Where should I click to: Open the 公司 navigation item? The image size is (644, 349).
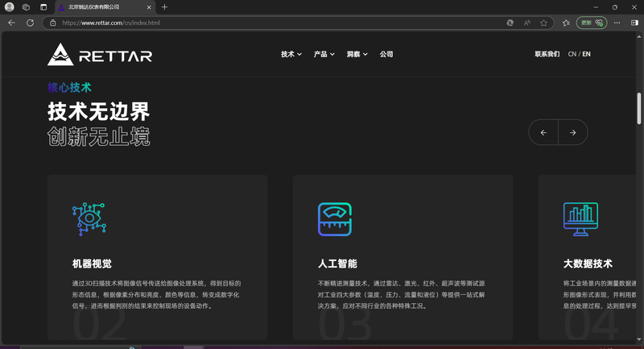coord(386,54)
